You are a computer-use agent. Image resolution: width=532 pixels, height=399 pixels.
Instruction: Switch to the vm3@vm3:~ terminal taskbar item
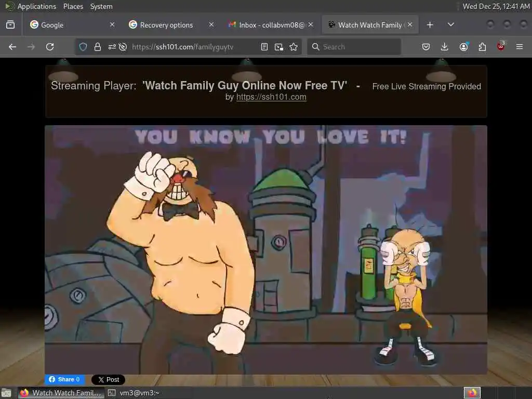(134, 393)
